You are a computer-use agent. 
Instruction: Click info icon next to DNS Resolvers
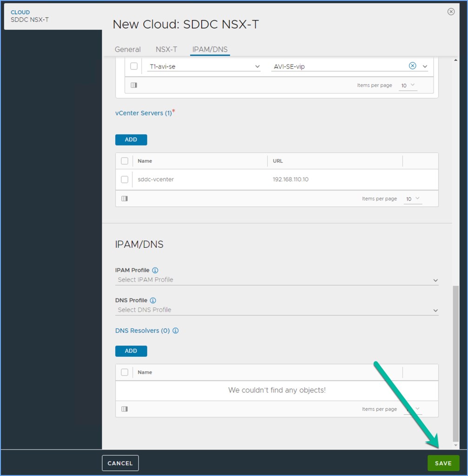176,331
